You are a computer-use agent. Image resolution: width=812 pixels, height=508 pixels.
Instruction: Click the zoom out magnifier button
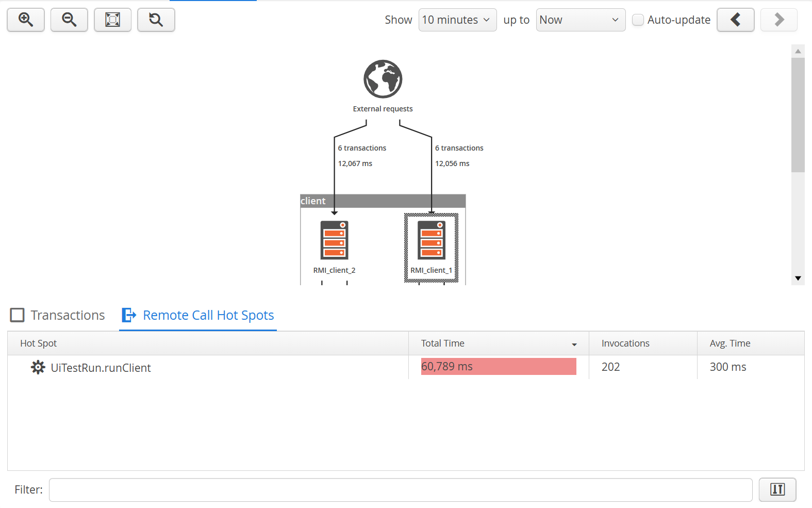click(x=69, y=20)
